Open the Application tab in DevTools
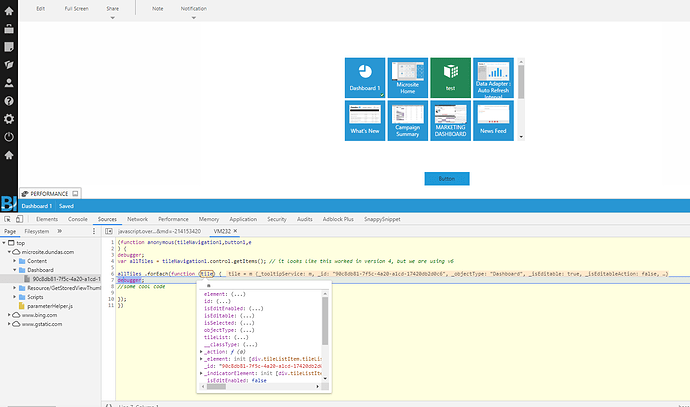Image resolution: width=690 pixels, height=407 pixels. [243, 219]
